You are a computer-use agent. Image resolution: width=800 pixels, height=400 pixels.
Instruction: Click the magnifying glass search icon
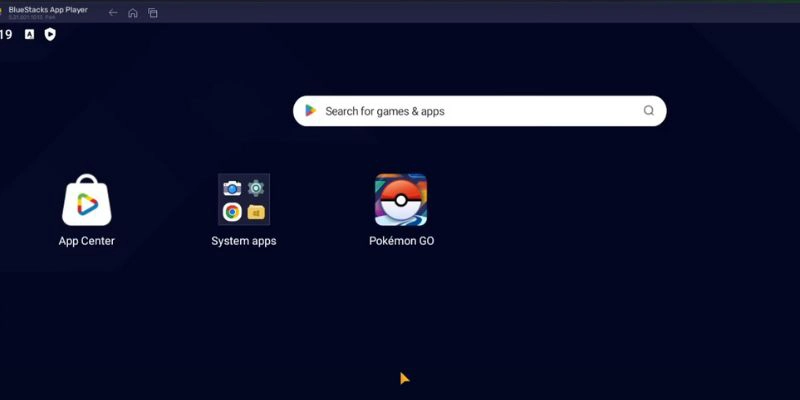click(649, 111)
